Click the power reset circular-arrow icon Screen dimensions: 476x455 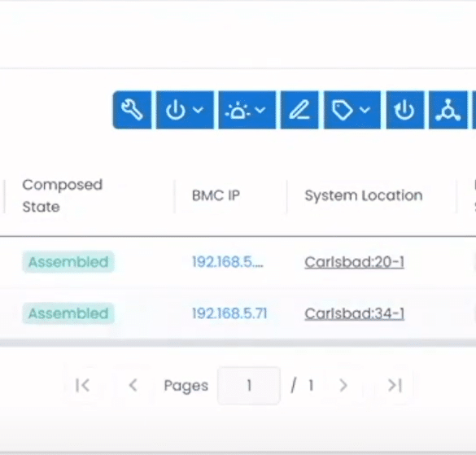[x=404, y=110]
